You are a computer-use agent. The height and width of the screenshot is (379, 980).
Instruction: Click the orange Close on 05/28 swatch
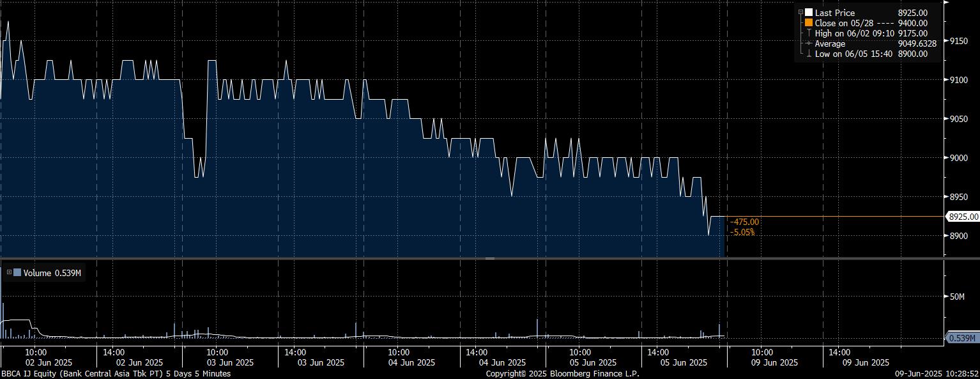[809, 23]
